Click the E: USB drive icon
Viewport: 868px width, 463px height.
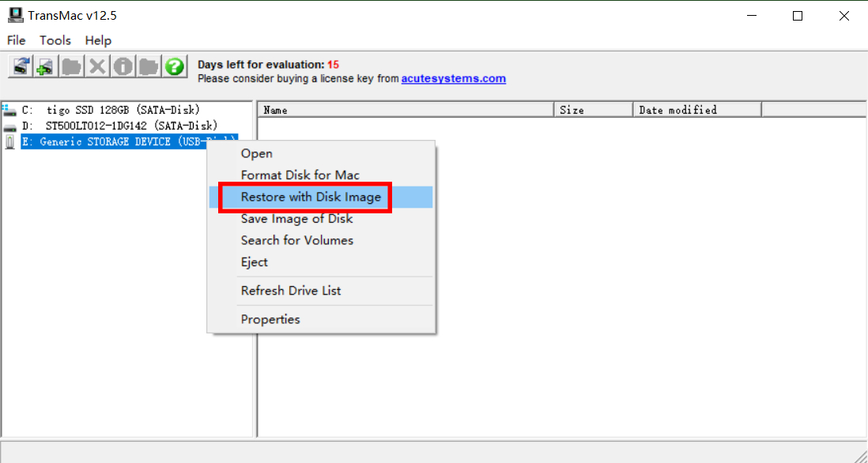(9, 142)
